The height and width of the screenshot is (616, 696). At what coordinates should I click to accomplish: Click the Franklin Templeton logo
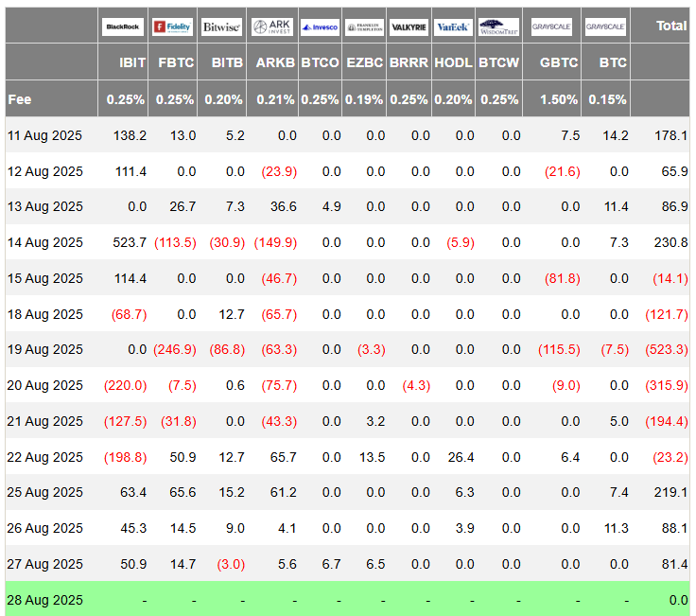[364, 27]
